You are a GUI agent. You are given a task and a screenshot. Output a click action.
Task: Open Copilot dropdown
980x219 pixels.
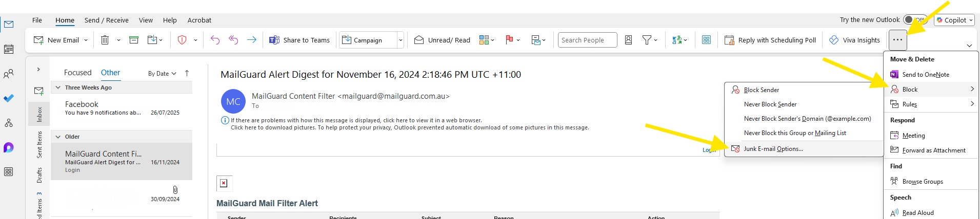pyautogui.click(x=954, y=20)
